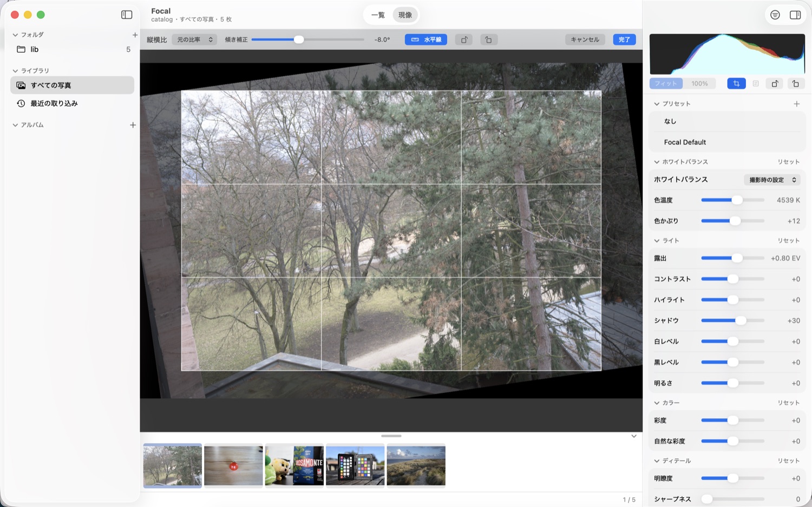The height and width of the screenshot is (507, 812).
Task: Open the 撮影時の設定 white balance dropdown
Action: (x=772, y=180)
